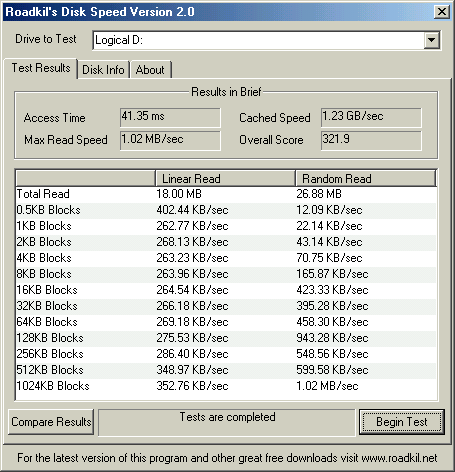Image resolution: width=455 pixels, height=472 pixels.
Task: Click the 348.97 KB/sec linear read value
Action: [192, 370]
